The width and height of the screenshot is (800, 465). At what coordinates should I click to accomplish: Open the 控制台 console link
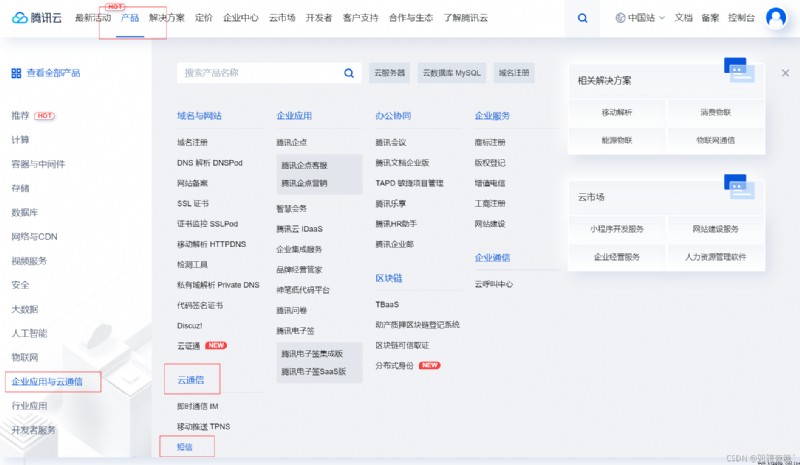(741, 18)
